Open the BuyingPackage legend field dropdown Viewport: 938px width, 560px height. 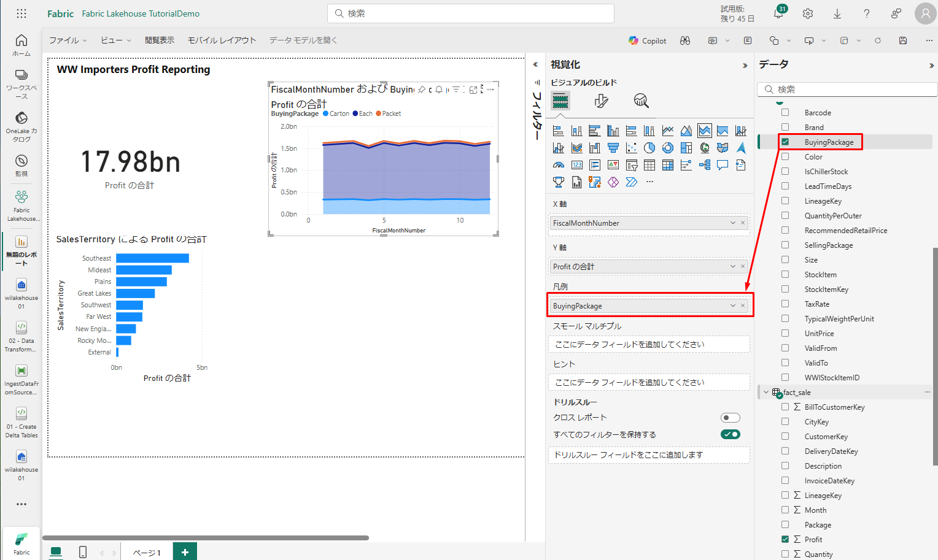(x=732, y=306)
